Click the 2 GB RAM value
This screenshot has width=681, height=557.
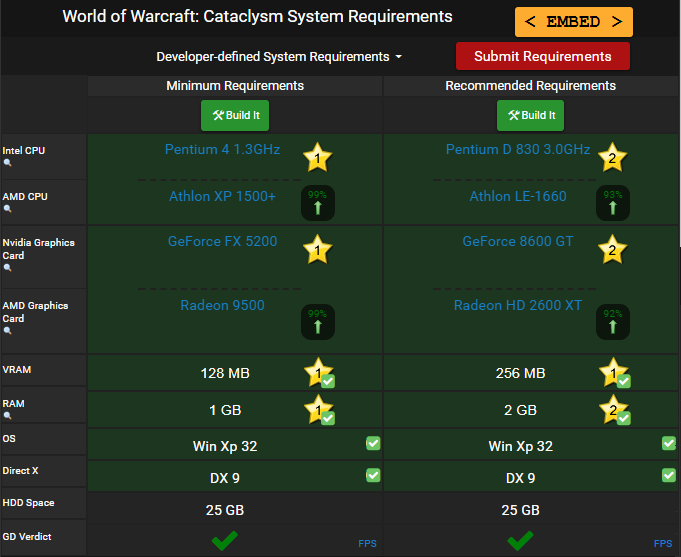(520, 410)
